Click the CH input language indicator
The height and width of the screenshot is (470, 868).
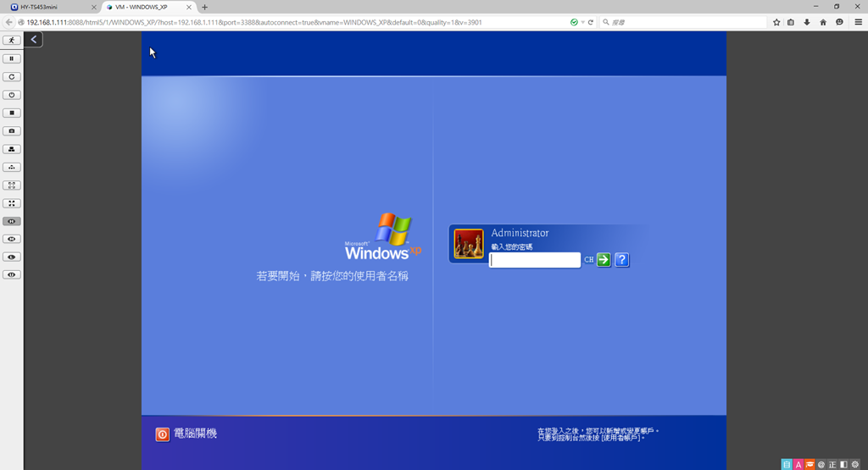[x=588, y=260]
